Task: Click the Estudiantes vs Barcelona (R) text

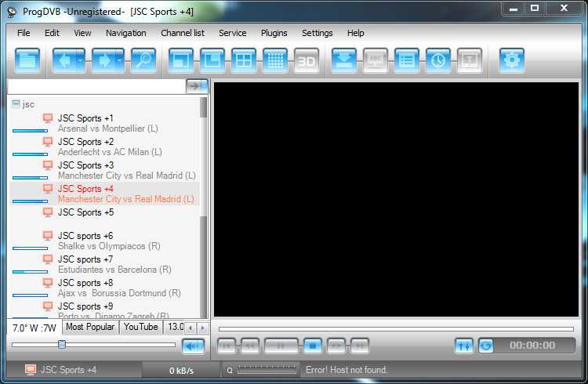Action: pos(114,270)
